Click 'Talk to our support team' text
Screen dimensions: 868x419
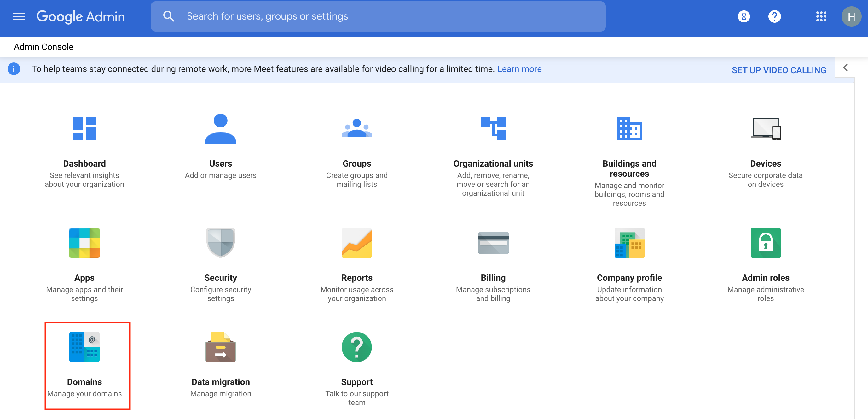[356, 398]
